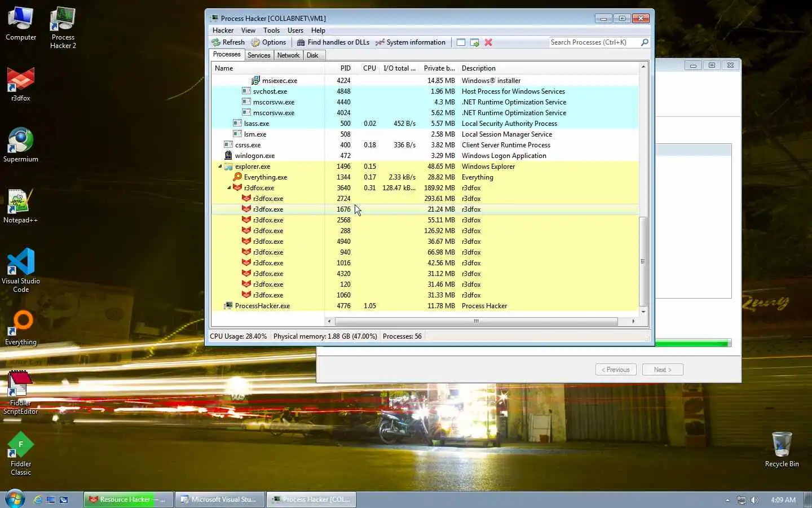Open the Tools menu
Screen dimensions: 812x508
pos(271,30)
